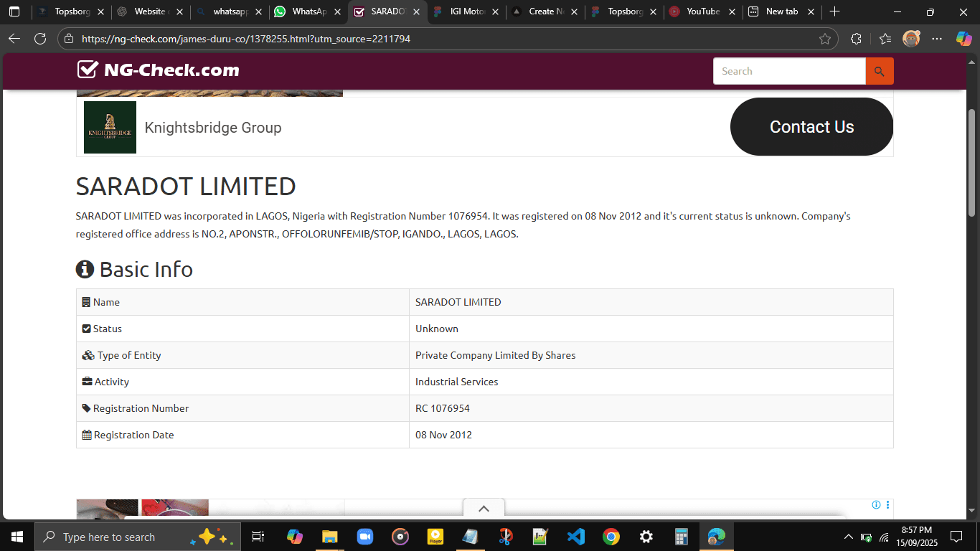Click the ad info icon
Screen dimensions: 980x551
click(876, 505)
